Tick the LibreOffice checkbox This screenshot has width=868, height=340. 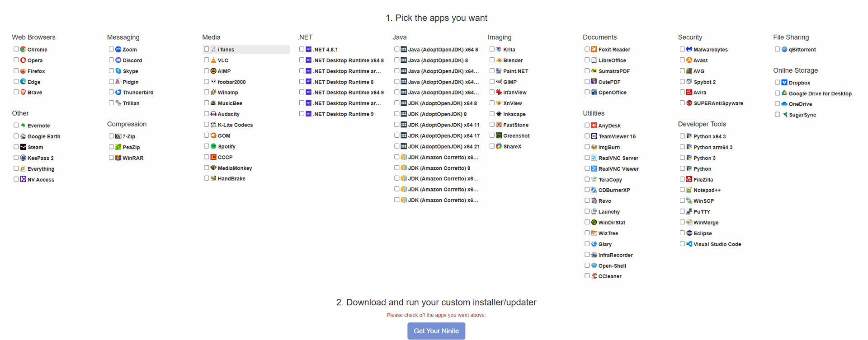pyautogui.click(x=587, y=60)
